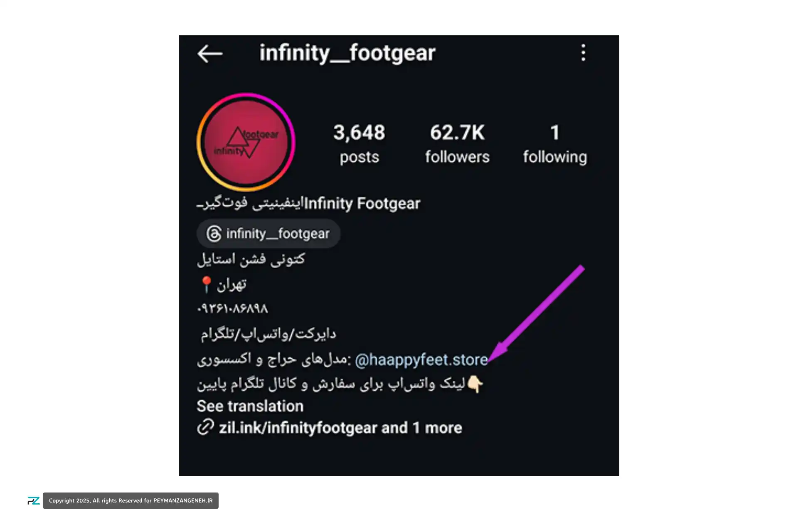The height and width of the screenshot is (532, 798).
Task: Click the red location pin emoji
Action: [x=207, y=285]
